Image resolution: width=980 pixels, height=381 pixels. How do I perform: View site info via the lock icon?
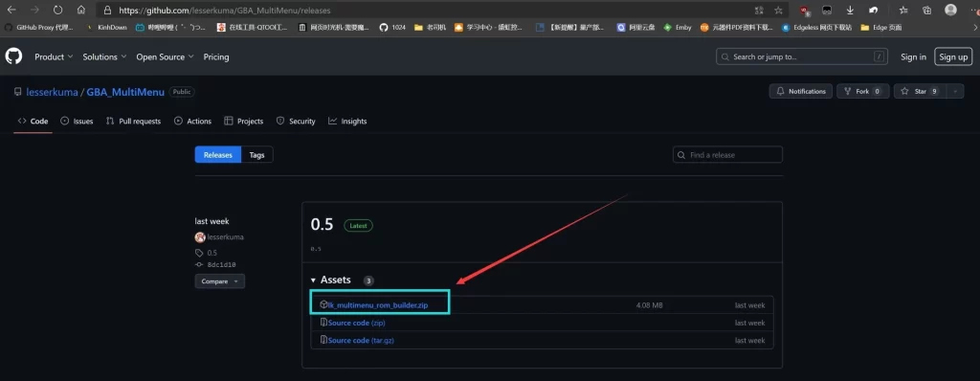coord(107,10)
